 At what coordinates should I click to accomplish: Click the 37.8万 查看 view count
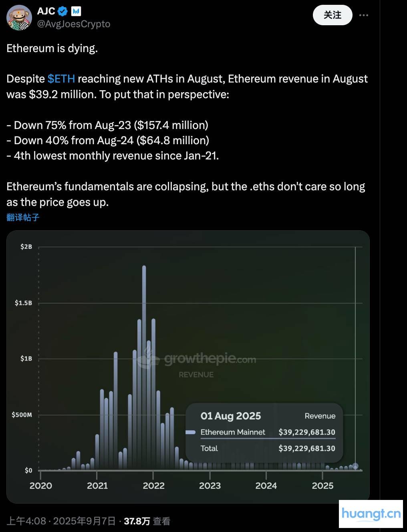pos(147,521)
